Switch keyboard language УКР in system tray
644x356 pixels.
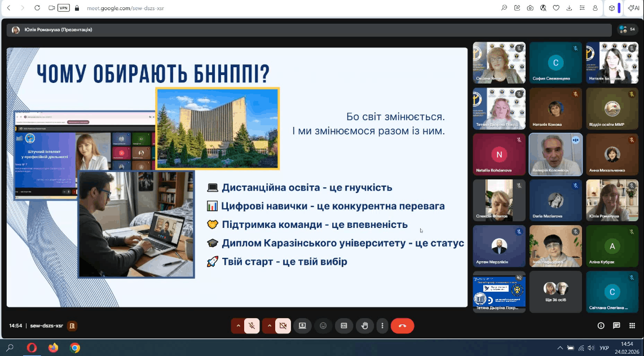(x=604, y=348)
